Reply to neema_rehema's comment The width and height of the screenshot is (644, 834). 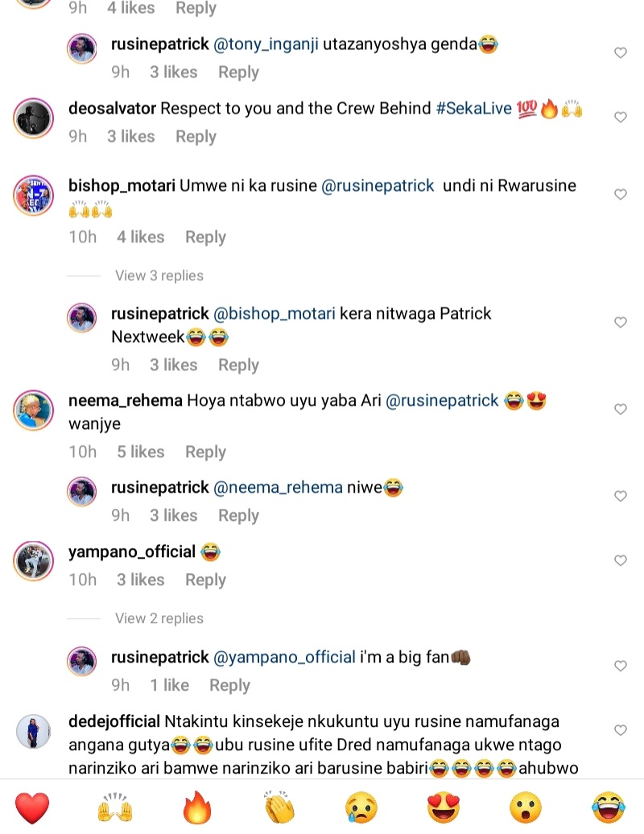pos(205,452)
